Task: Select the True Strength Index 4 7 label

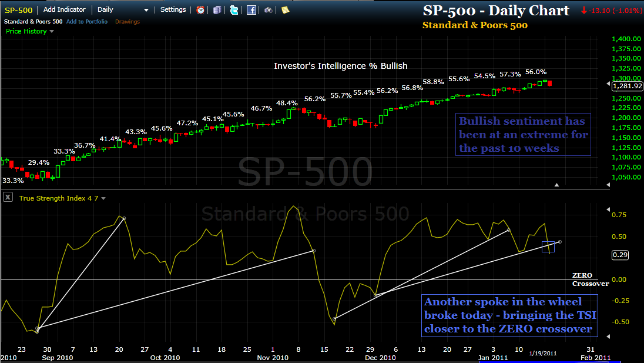Action: (x=59, y=198)
